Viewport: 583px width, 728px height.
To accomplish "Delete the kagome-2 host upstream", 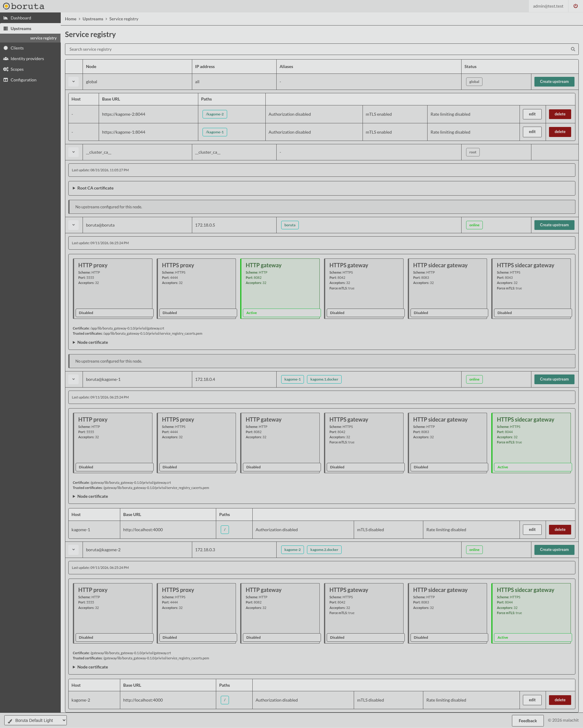I will 560,700.
